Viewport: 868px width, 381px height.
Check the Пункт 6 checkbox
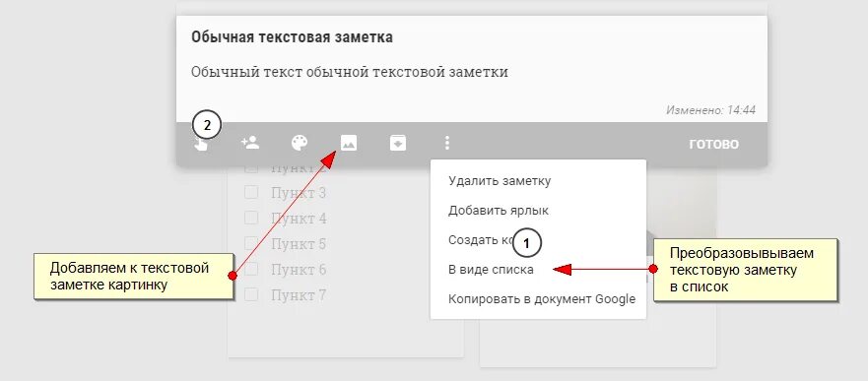(251, 269)
